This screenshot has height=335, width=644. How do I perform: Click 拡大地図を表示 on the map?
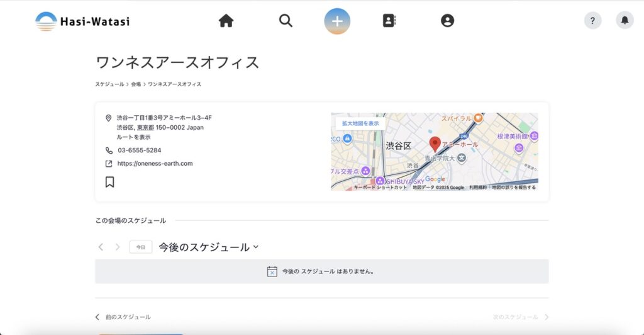360,123
